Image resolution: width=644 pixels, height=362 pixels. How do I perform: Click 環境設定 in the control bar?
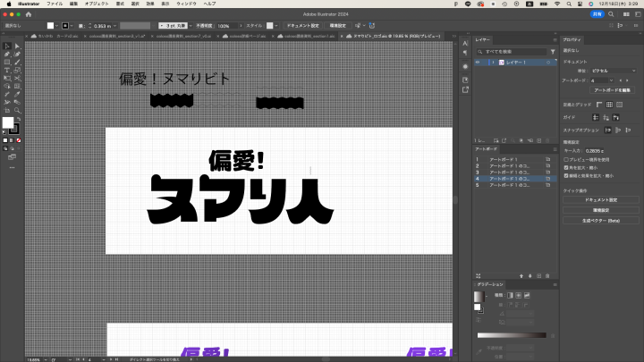337,26
